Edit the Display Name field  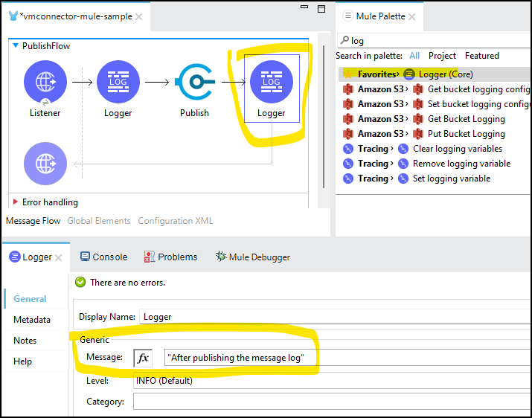point(336,317)
